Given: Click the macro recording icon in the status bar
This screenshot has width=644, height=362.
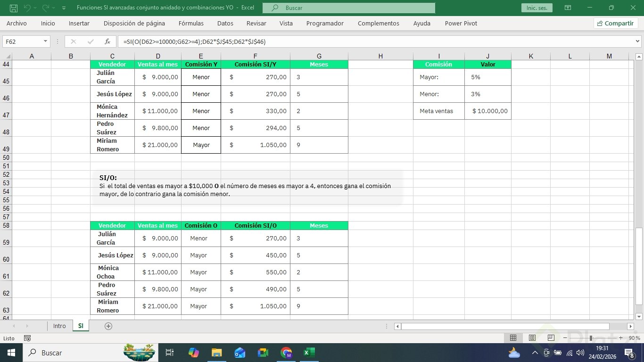Looking at the screenshot, I should pos(27,338).
